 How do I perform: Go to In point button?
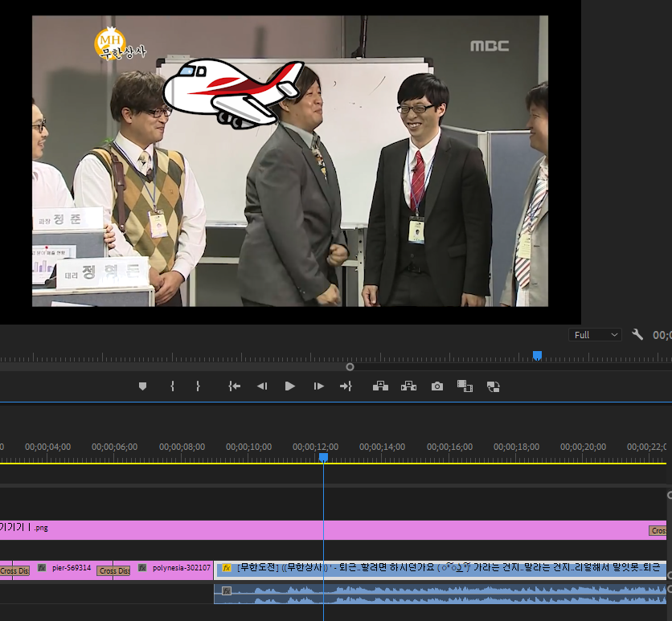point(234,386)
